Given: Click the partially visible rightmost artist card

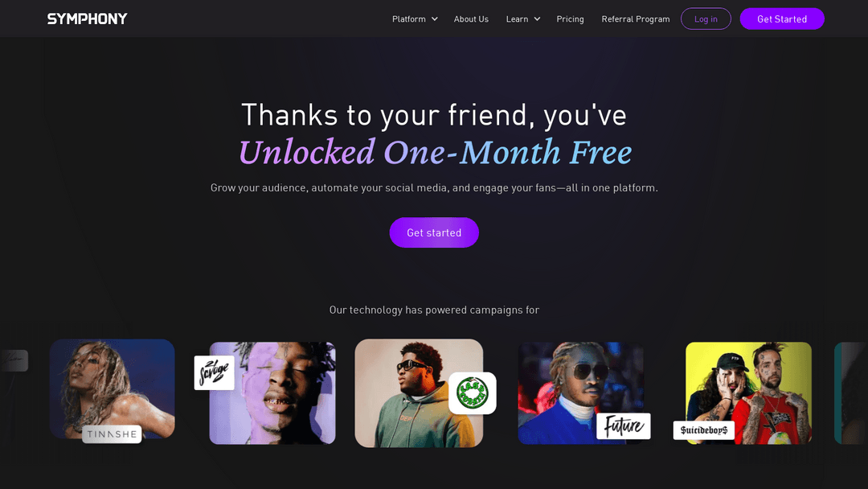Looking at the screenshot, I should pos(851,392).
